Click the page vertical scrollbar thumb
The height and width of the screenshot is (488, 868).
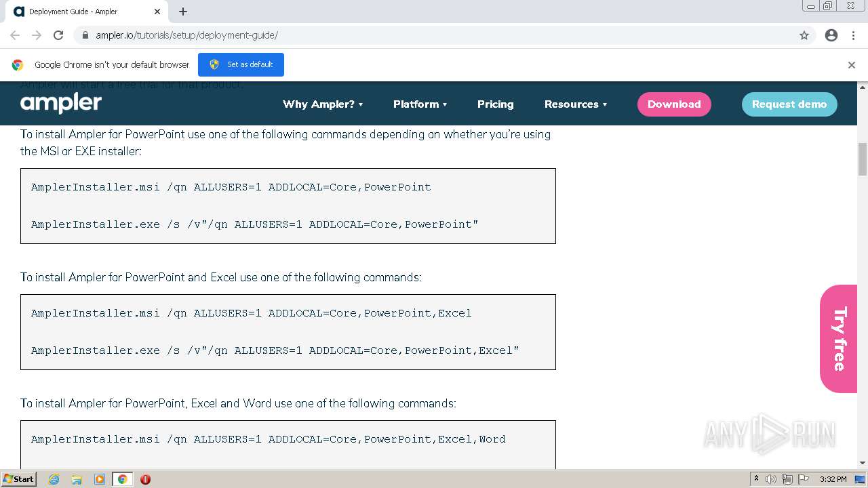coord(863,159)
